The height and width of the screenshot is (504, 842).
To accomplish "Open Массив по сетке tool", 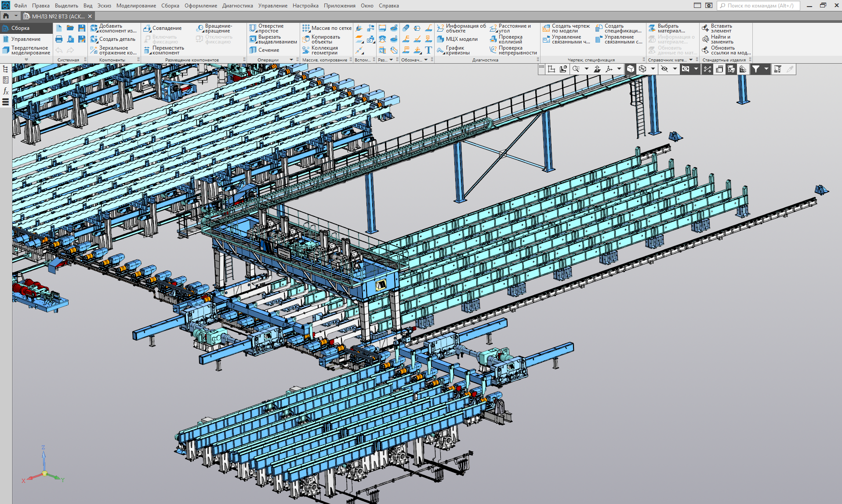I will point(327,28).
